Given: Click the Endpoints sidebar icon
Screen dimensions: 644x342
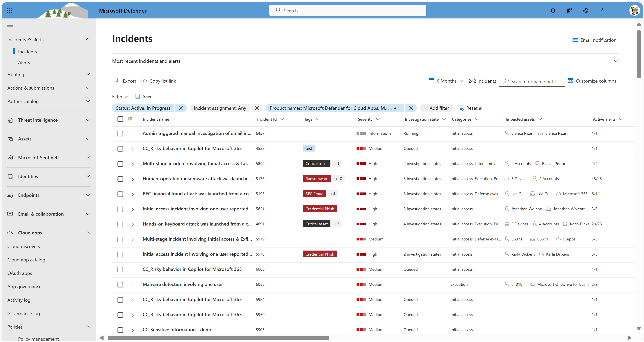Looking at the screenshot, I should (x=10, y=195).
